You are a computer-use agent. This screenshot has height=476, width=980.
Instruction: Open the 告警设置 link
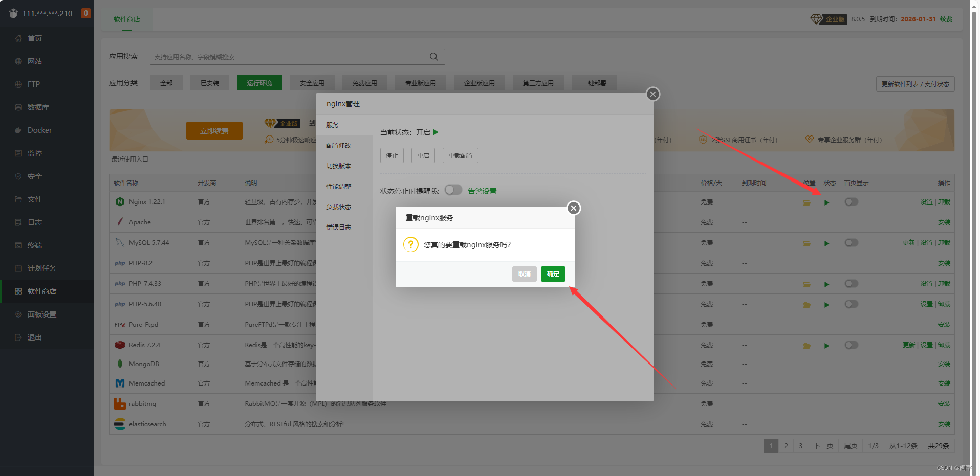tap(482, 191)
